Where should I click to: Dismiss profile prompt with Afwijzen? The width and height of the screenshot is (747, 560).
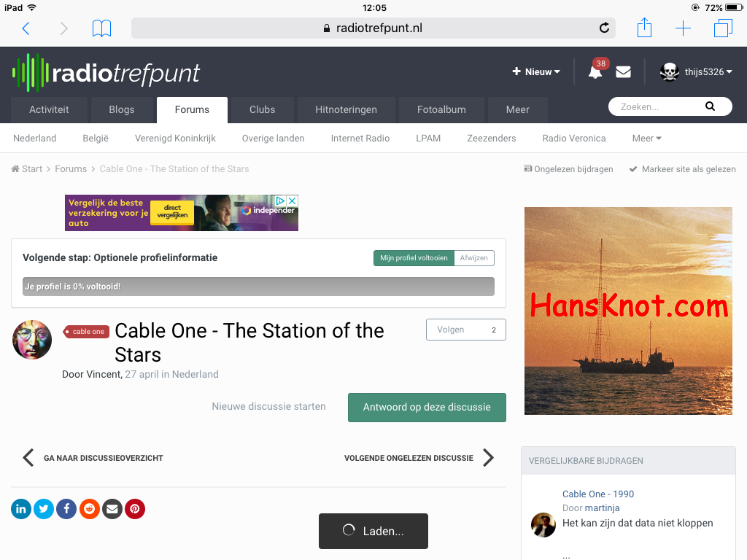click(473, 258)
